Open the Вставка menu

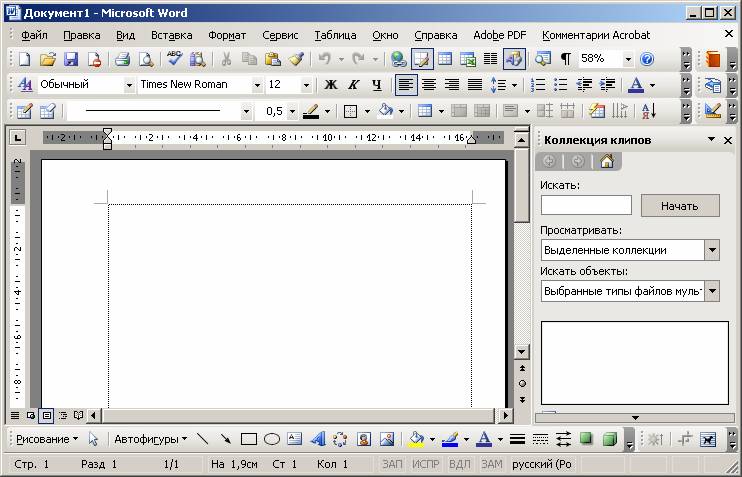(171, 35)
